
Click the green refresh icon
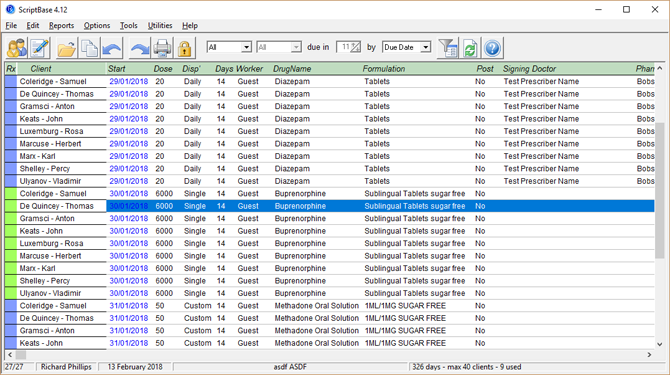point(470,47)
